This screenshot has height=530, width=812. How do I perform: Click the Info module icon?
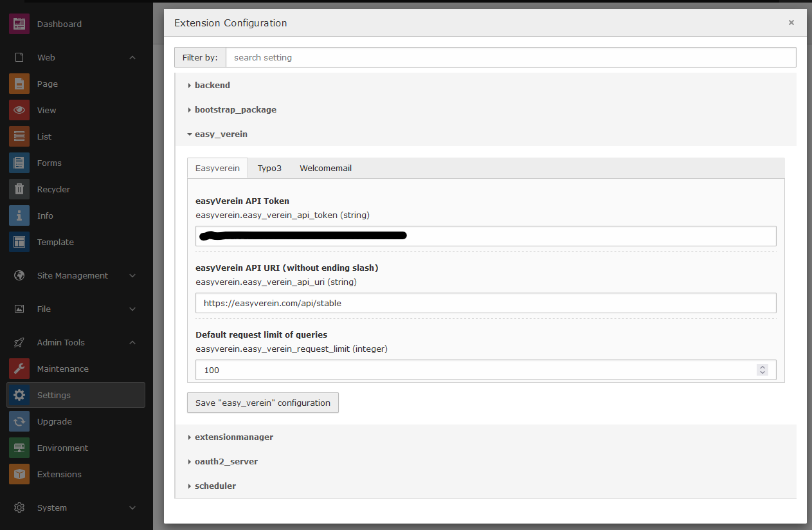coord(19,215)
